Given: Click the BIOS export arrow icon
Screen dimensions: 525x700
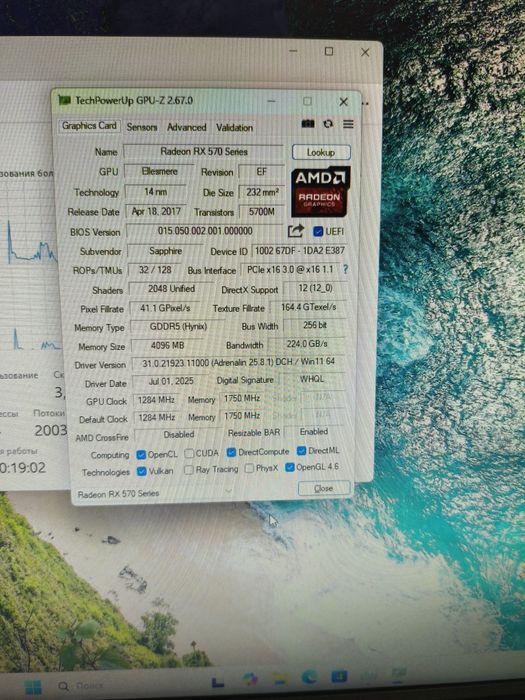Looking at the screenshot, I should (296, 231).
